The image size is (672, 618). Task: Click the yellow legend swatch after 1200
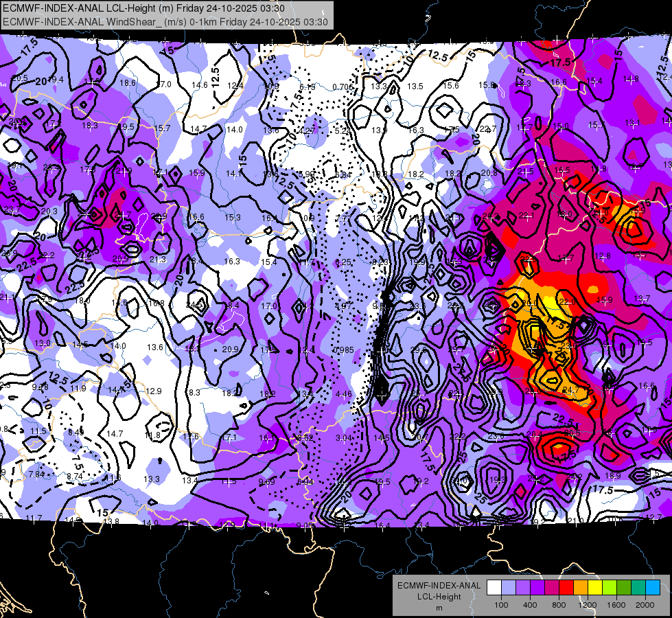coord(595,587)
